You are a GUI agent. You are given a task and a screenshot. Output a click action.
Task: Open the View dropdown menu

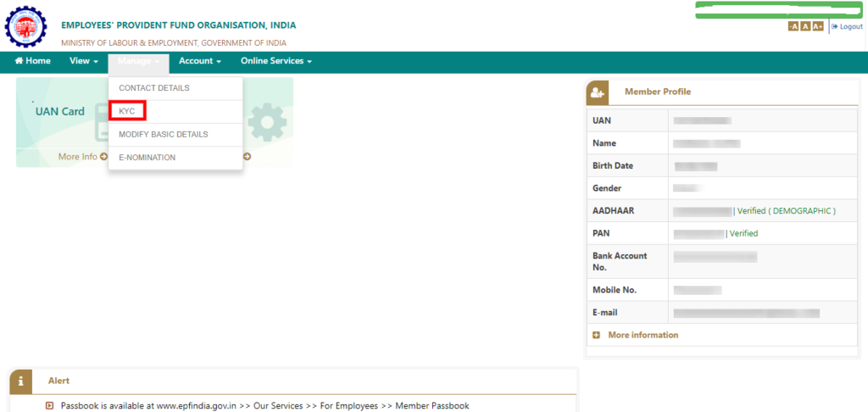tap(84, 61)
